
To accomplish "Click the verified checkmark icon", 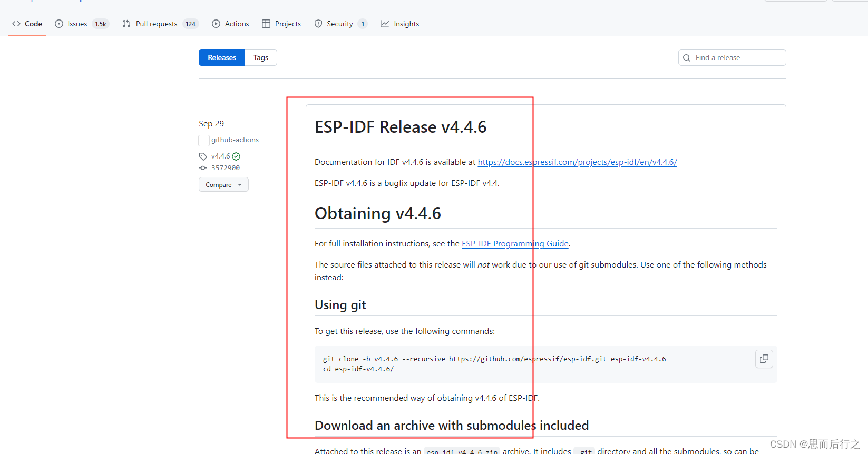I will (236, 156).
